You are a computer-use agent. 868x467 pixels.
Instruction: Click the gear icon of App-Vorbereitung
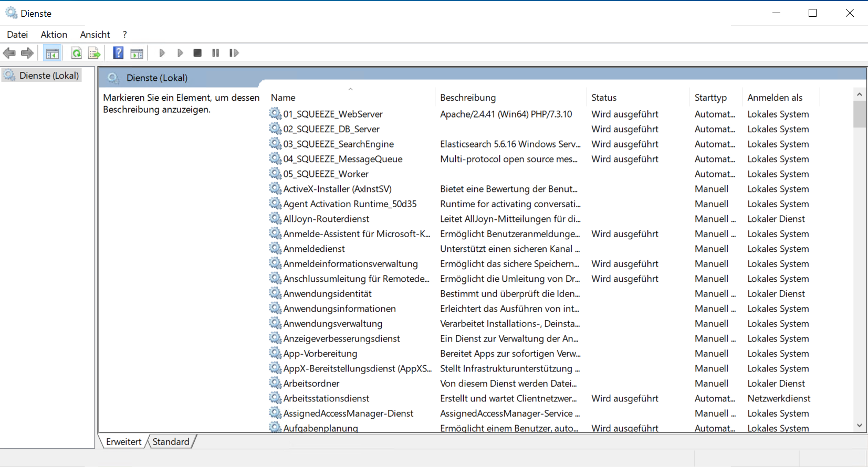275,353
